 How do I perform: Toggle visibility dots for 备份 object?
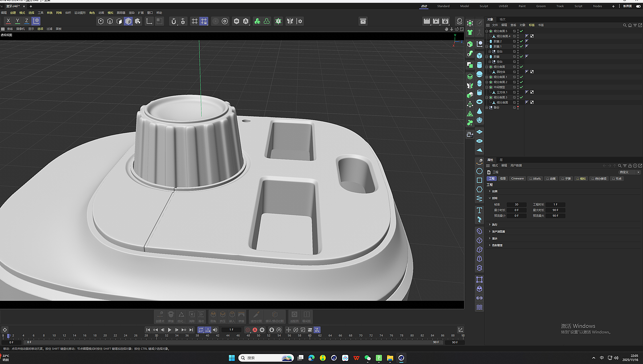(x=518, y=107)
